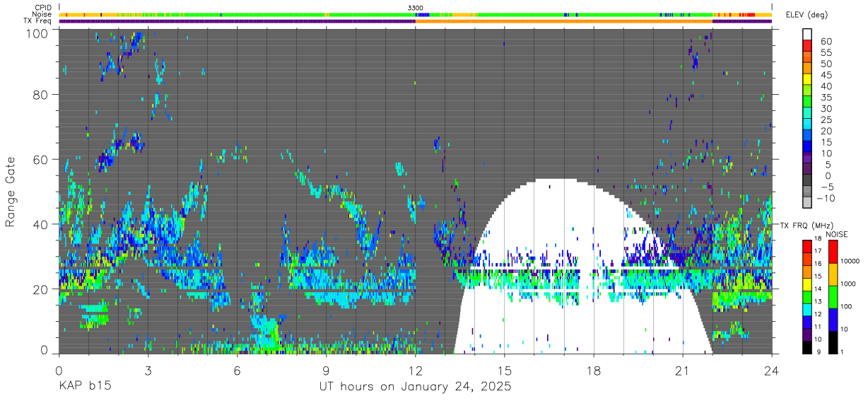Click the orange segment of the TX Freq strip
The image size is (868, 401).
[x=564, y=21]
